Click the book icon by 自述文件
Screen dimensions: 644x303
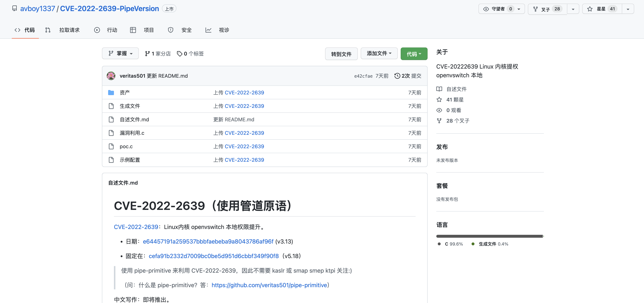439,89
